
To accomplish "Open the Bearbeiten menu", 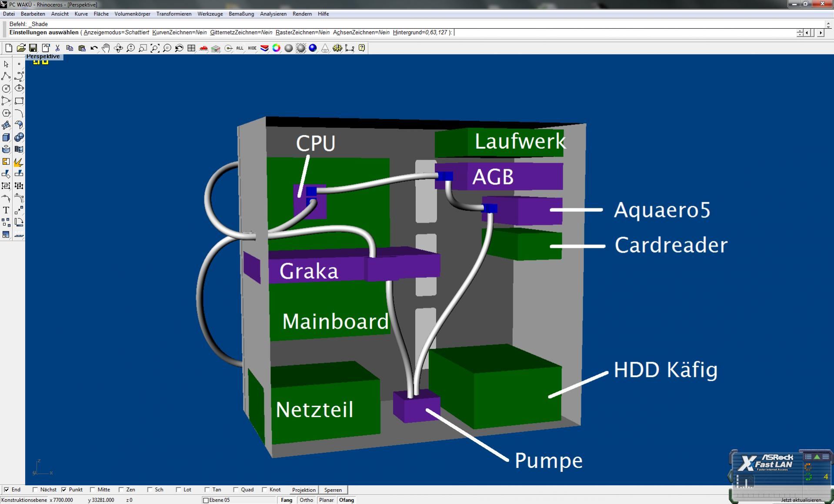I will pyautogui.click(x=33, y=14).
